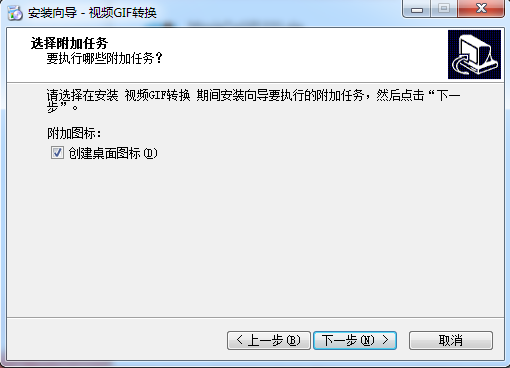
Task: Cancel setup with the 取消 button
Action: pos(451,340)
